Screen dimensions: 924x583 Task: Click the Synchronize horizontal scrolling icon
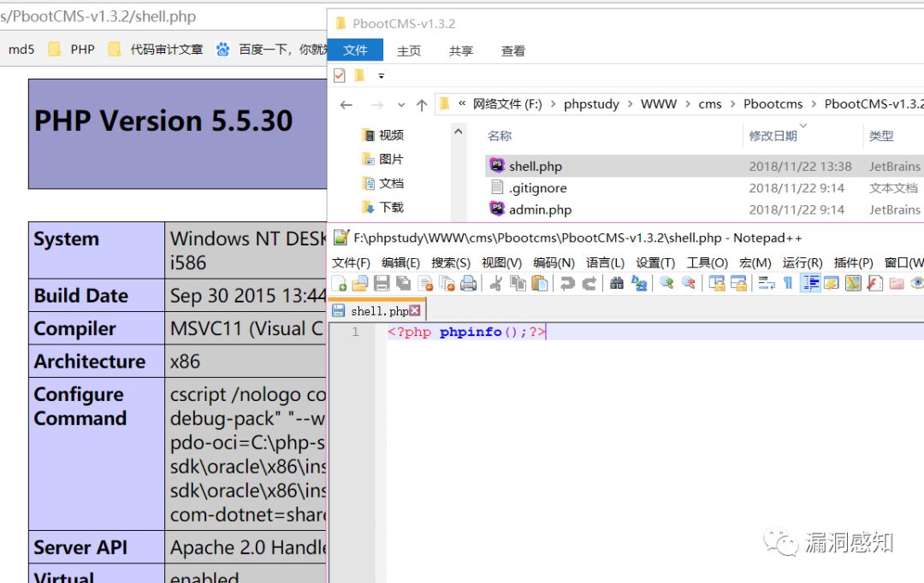pyautogui.click(x=738, y=284)
